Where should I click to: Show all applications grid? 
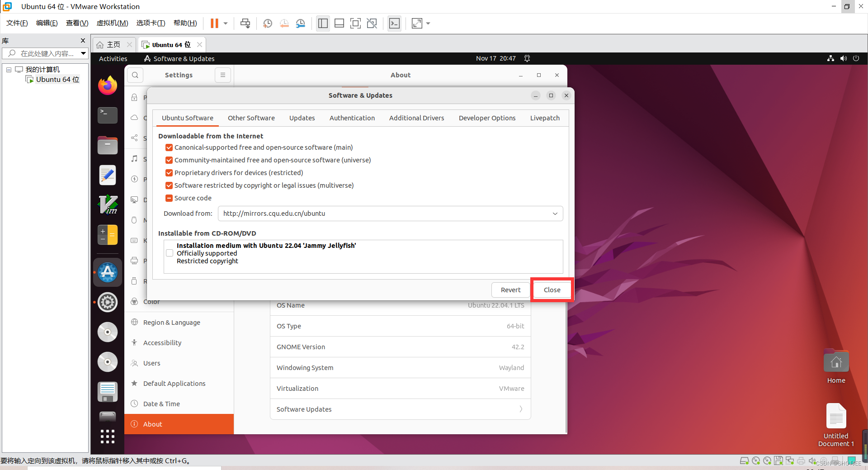click(108, 437)
